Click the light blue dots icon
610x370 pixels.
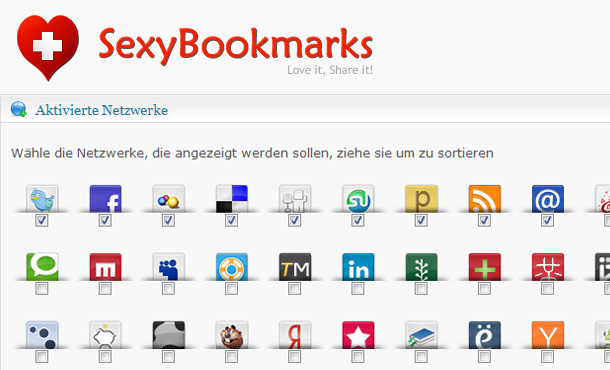pyautogui.click(x=42, y=335)
